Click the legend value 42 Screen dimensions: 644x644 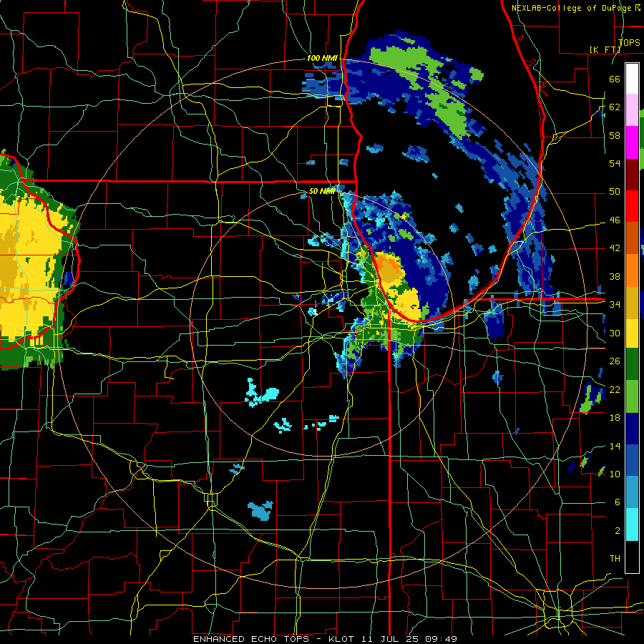click(x=615, y=248)
